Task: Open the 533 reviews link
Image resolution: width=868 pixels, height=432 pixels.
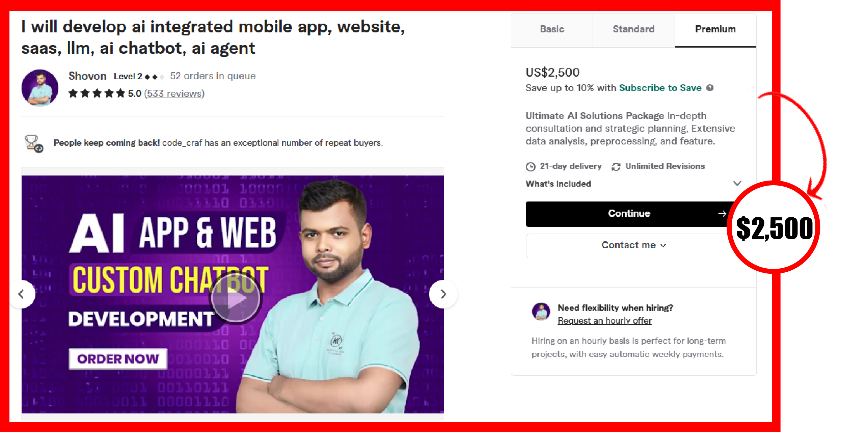Action: coord(174,93)
